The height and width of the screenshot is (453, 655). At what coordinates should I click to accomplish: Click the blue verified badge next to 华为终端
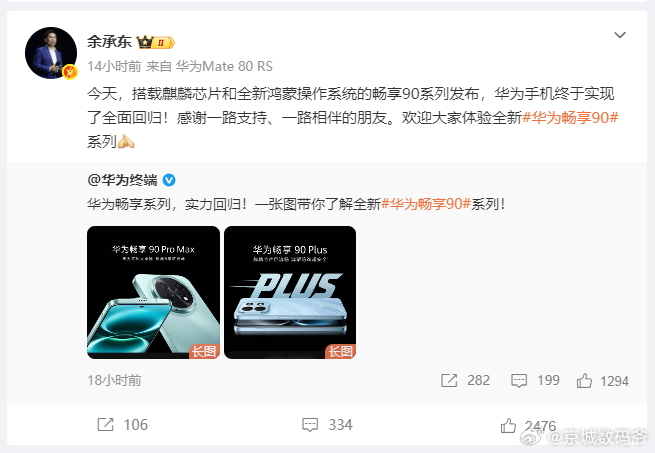pyautogui.click(x=169, y=180)
